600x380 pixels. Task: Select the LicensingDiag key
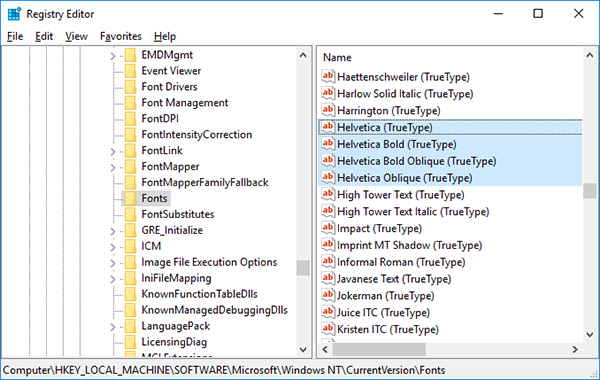pos(174,342)
